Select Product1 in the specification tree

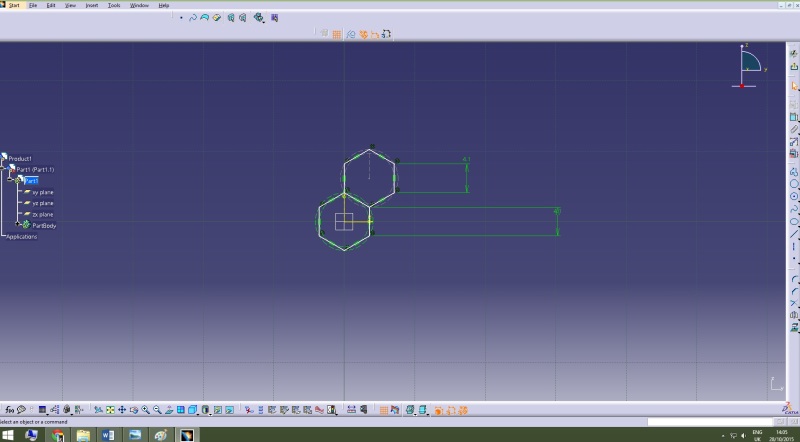[x=20, y=159]
